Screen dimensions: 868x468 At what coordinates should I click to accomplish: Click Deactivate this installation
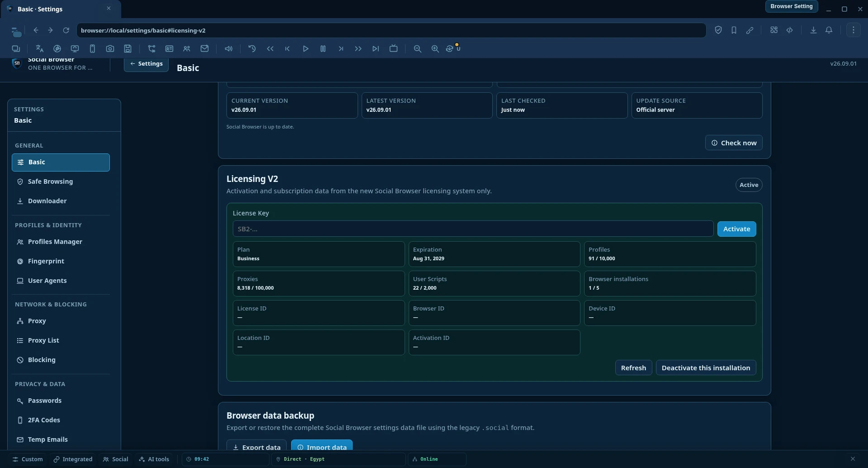(706, 368)
